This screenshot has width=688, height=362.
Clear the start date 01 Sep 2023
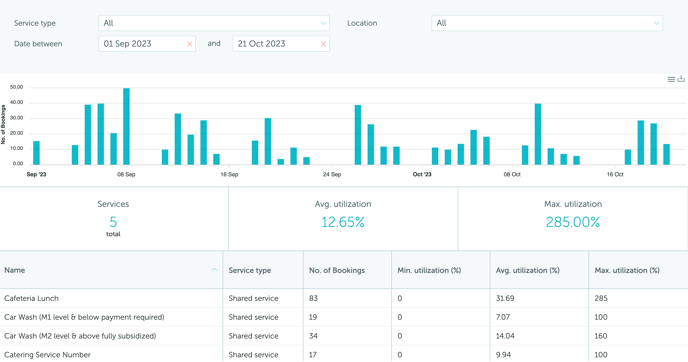[x=189, y=44]
